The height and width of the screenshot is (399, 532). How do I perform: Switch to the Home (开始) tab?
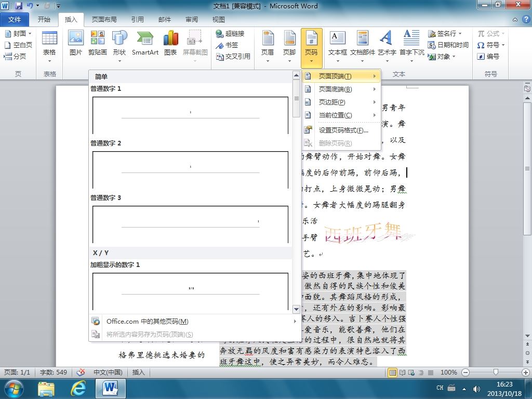coord(44,19)
